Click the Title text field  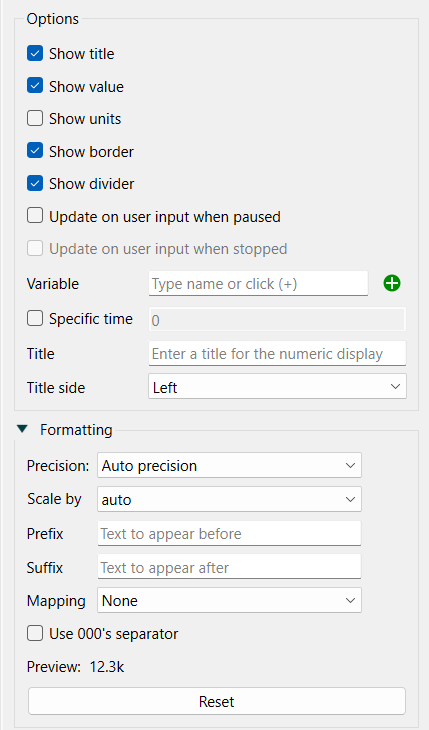click(x=277, y=353)
